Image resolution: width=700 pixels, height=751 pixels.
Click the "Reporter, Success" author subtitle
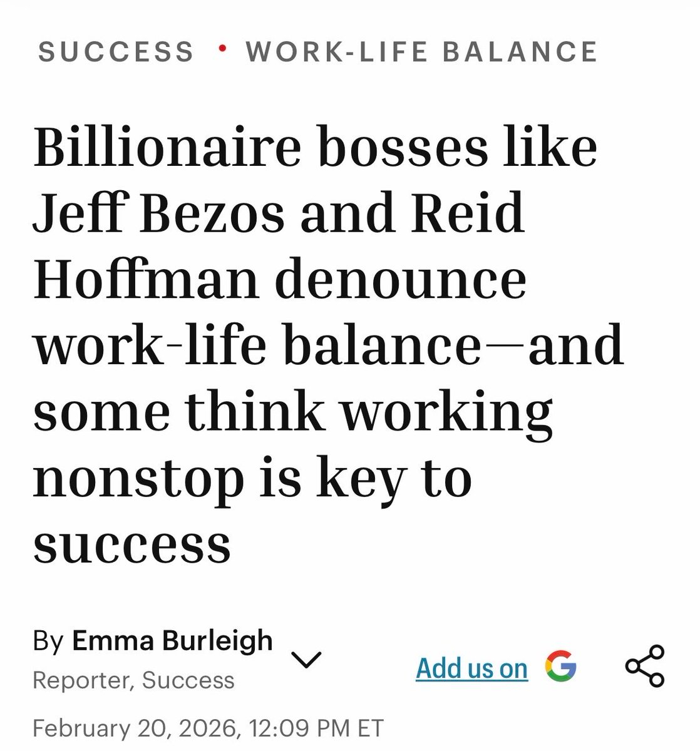133,680
